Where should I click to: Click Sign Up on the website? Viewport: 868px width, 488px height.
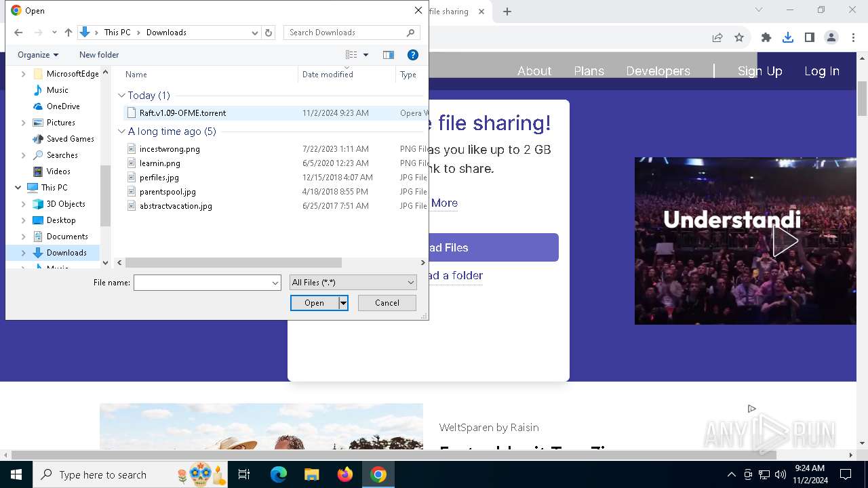coord(759,71)
